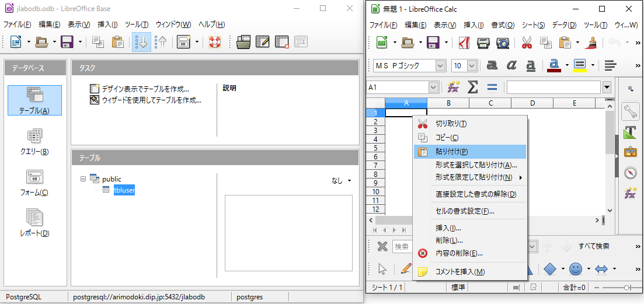Open font size dropdown in Calc
The width and height of the screenshot is (644, 304).
[x=472, y=65]
